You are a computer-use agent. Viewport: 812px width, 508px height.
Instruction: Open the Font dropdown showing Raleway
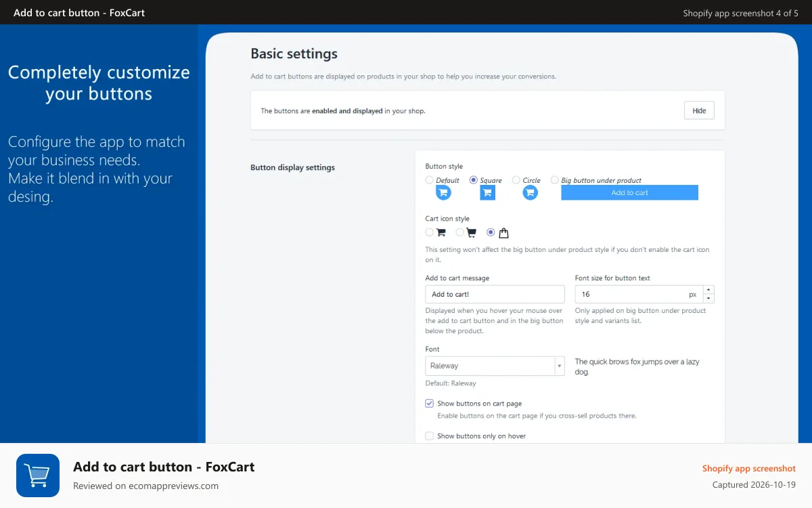495,366
